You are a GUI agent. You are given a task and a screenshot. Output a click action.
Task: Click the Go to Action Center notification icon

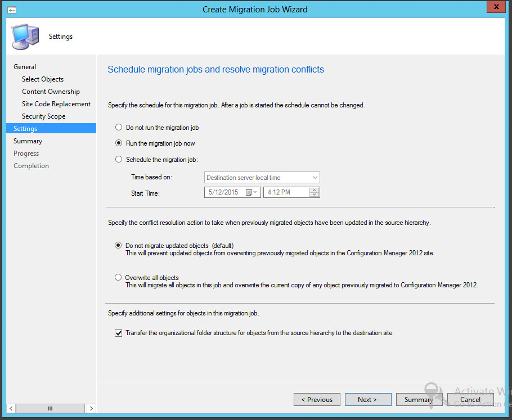click(431, 395)
